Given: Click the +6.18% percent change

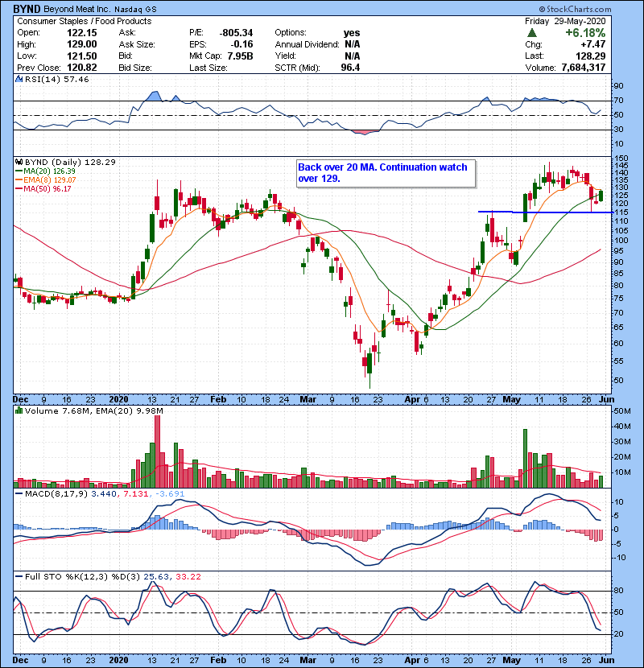Looking at the screenshot, I should point(585,33).
